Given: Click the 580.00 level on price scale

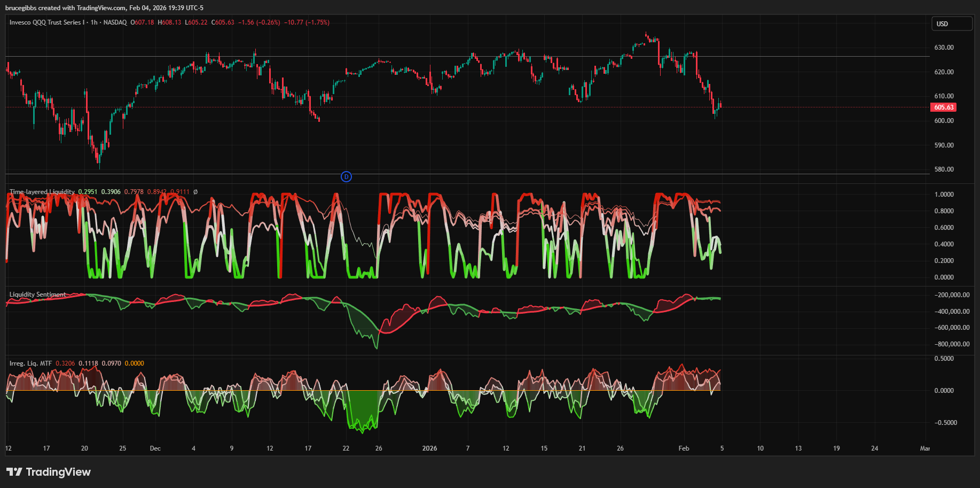Looking at the screenshot, I should point(944,169).
